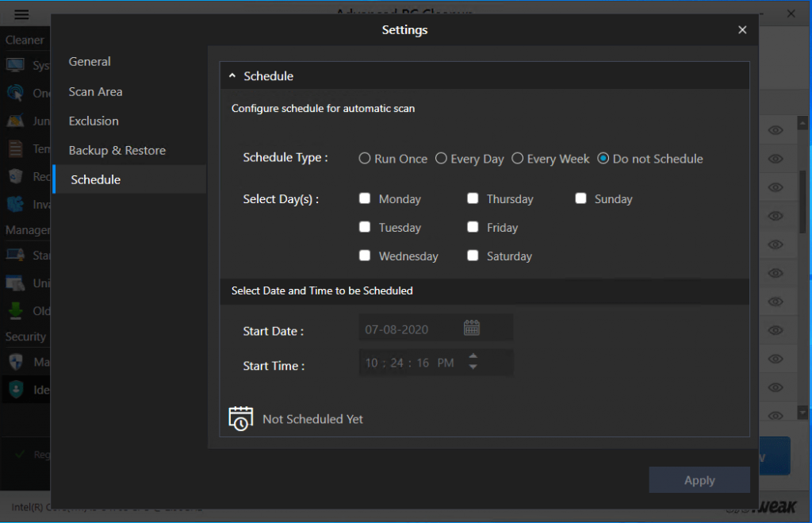Check the Tuesday checkbox
The image size is (812, 523).
pyautogui.click(x=365, y=227)
